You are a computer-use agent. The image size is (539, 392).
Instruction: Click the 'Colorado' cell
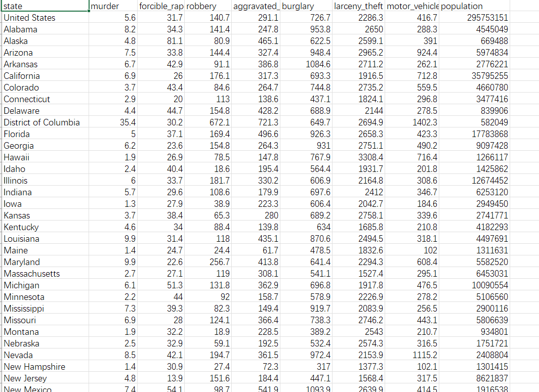(45, 88)
